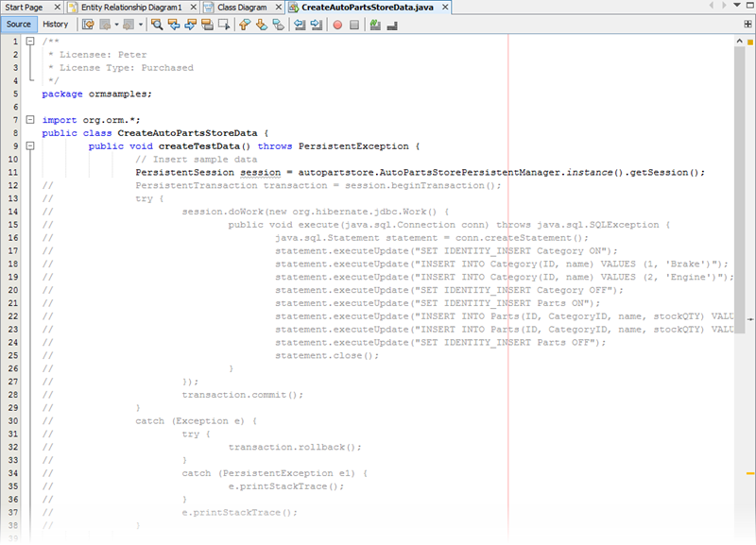The width and height of the screenshot is (756, 545).
Task: Go to previous bookmark icon
Action: pyautogui.click(x=244, y=25)
